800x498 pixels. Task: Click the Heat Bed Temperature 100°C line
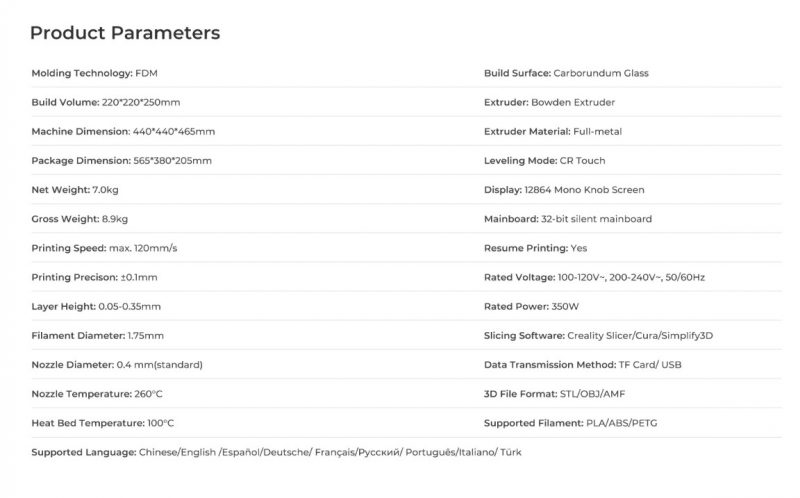coord(103,423)
